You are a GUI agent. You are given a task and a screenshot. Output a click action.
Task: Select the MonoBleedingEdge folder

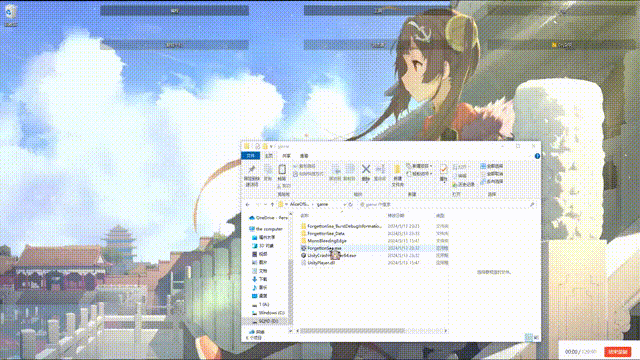(x=324, y=241)
